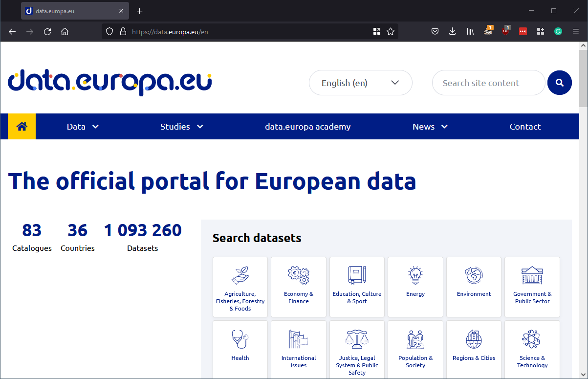Click the magnifier search icon

pos(559,83)
